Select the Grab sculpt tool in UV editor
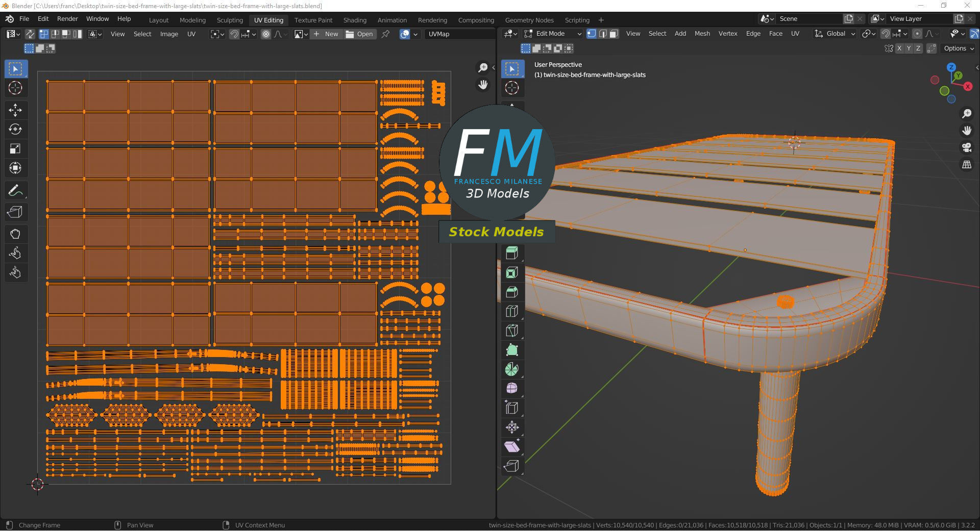This screenshot has width=980, height=531. click(x=15, y=234)
